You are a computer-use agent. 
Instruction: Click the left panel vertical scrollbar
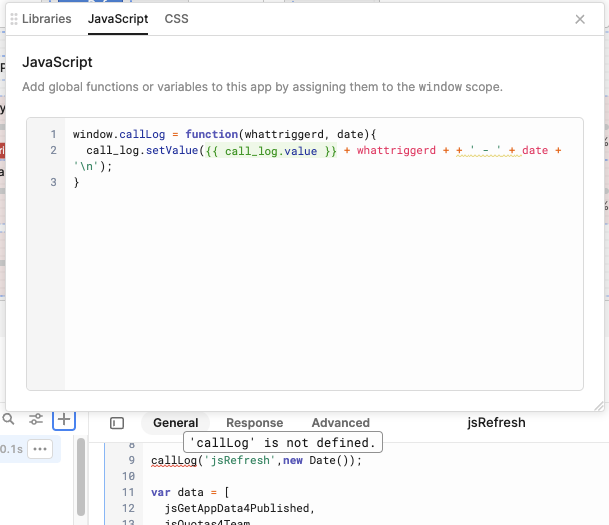pyautogui.click(x=81, y=476)
